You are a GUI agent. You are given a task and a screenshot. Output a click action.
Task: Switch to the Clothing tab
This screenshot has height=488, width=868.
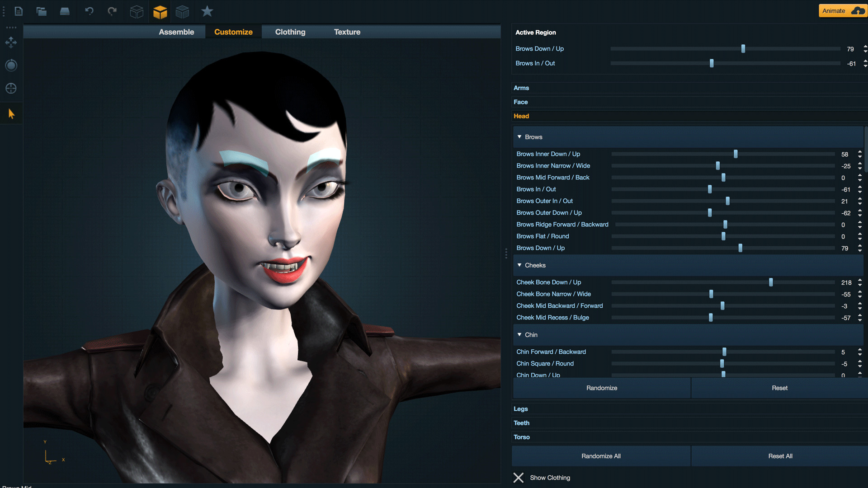click(x=290, y=32)
